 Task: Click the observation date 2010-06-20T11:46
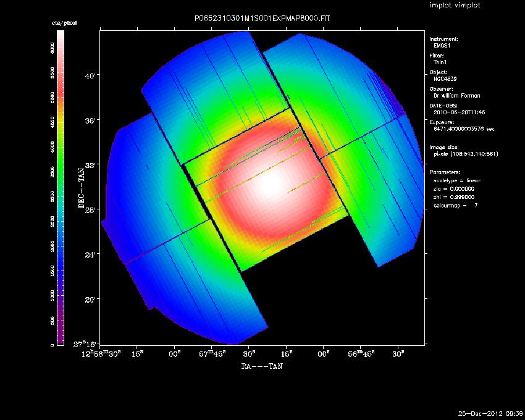459,112
